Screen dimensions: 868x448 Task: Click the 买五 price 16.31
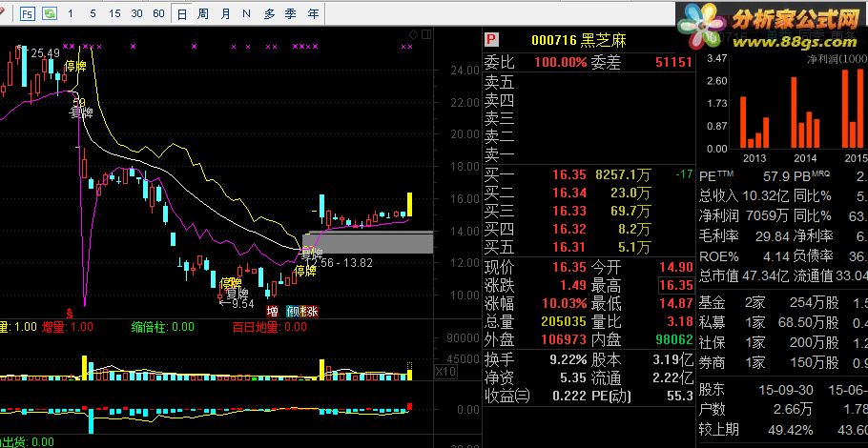(569, 247)
